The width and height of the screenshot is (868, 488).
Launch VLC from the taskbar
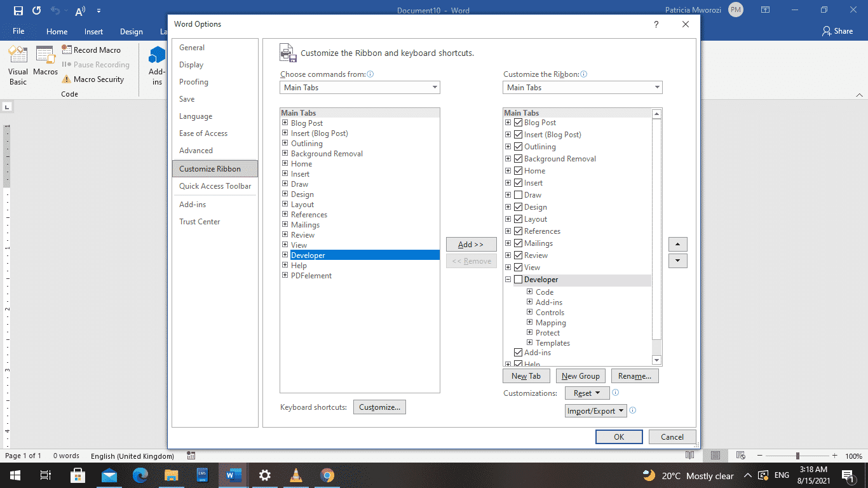pos(295,475)
